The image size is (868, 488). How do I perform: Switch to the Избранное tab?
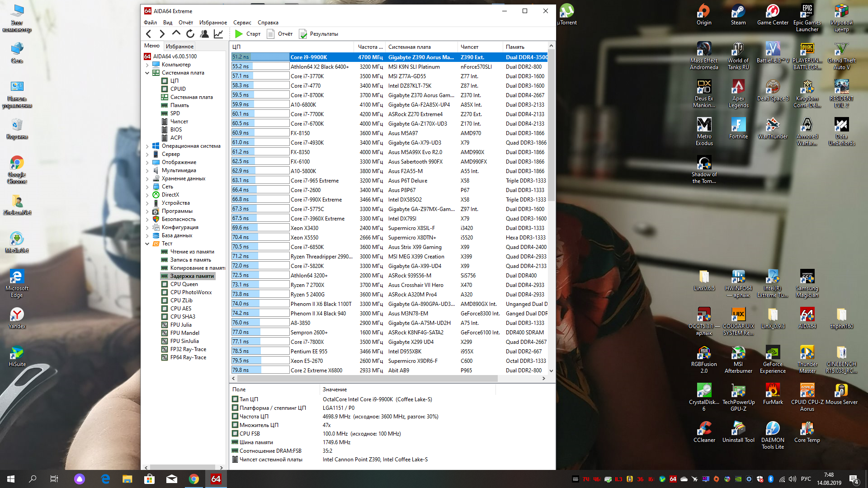pos(179,46)
